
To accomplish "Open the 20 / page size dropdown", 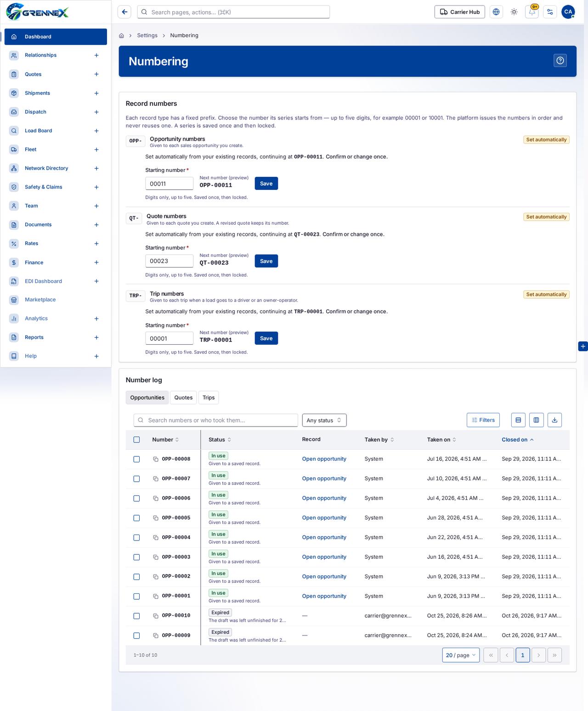I will 461,655.
